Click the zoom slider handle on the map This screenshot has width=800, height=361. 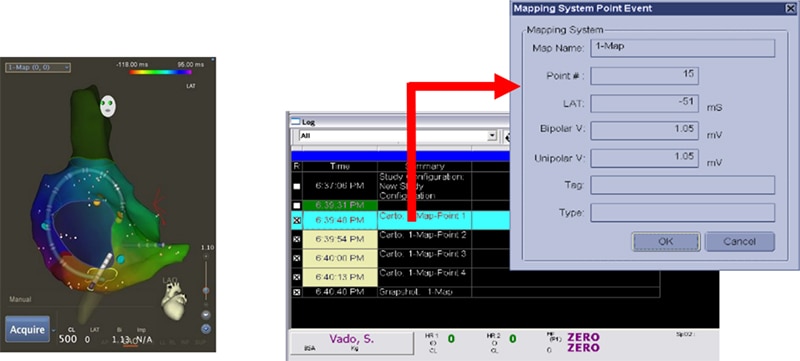click(206, 290)
